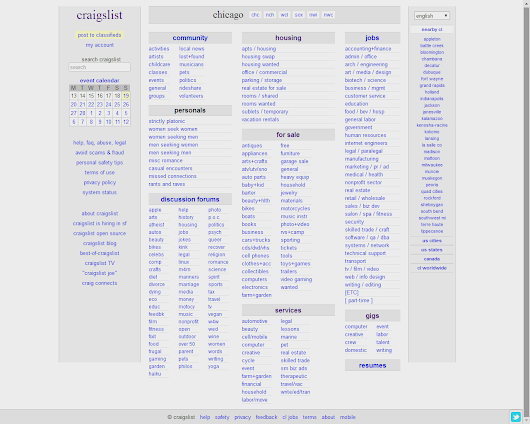Open craig connects link
Viewport: 530px width, 424px height.
[x=99, y=283]
